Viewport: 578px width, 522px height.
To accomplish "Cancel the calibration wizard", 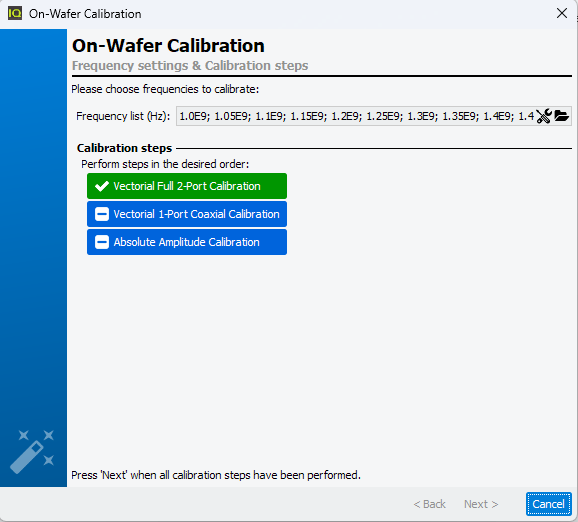I will pyautogui.click(x=549, y=504).
